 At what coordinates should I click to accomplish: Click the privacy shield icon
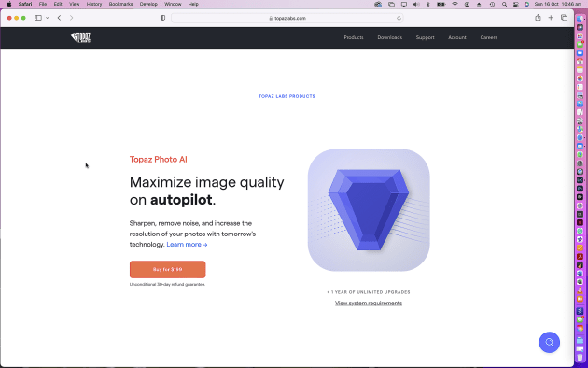(162, 18)
